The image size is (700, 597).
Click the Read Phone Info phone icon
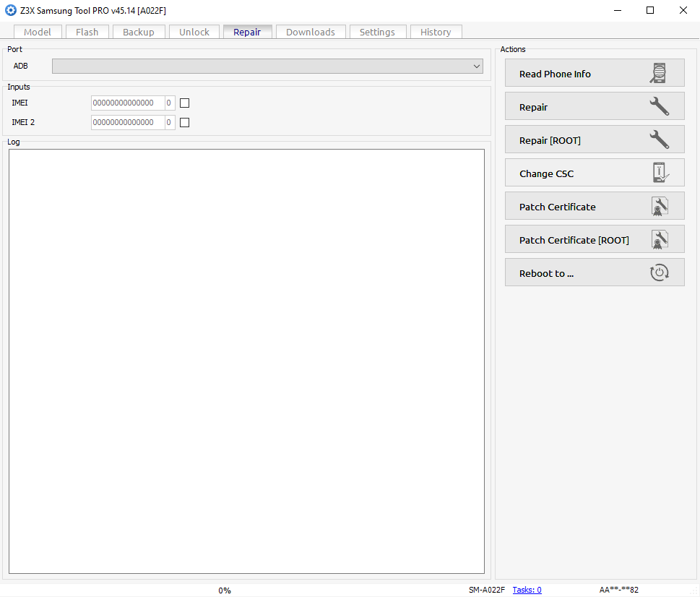[659, 73]
